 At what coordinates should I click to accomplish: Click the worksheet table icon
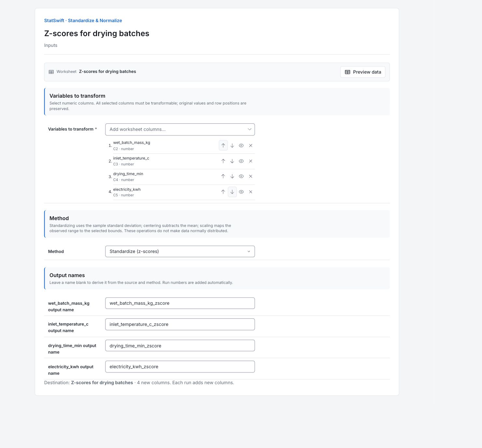coord(51,72)
